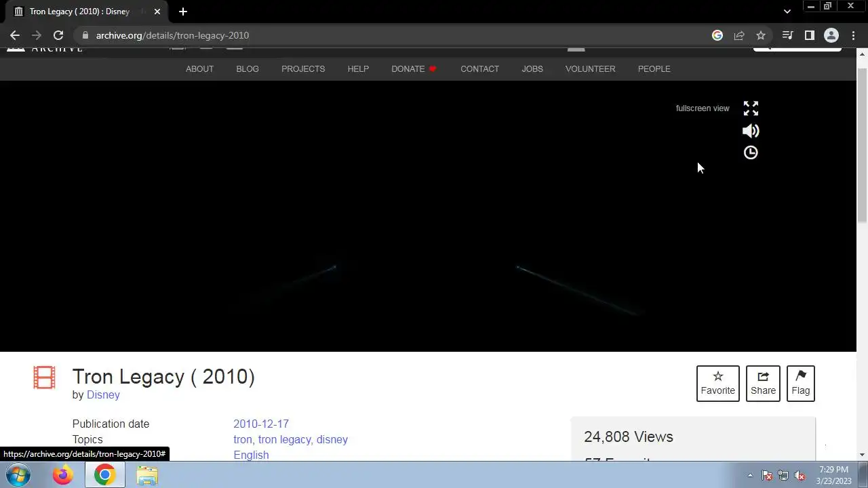Image resolution: width=868 pixels, height=488 pixels.
Task: Click Chrome icon in the taskbar
Action: tap(104, 475)
